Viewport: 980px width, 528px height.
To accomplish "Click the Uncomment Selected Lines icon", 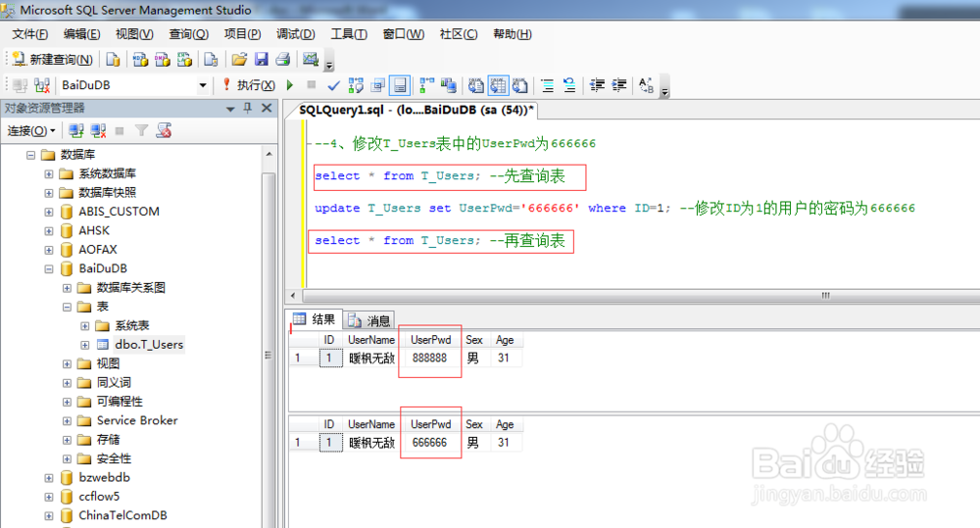I will [x=569, y=85].
